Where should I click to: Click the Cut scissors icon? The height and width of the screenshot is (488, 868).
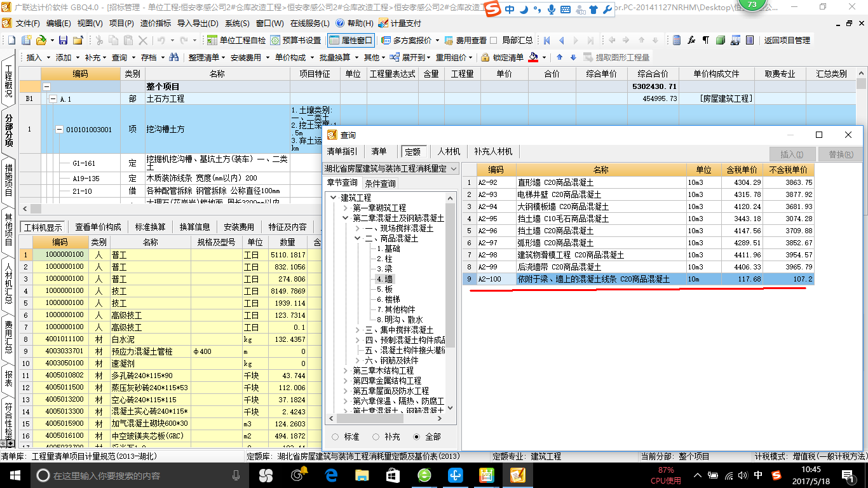click(x=98, y=40)
